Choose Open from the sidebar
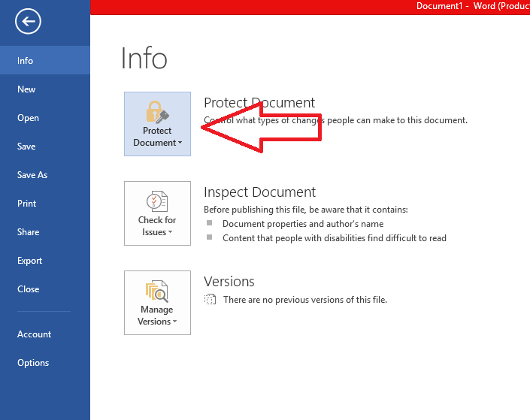 (45, 118)
